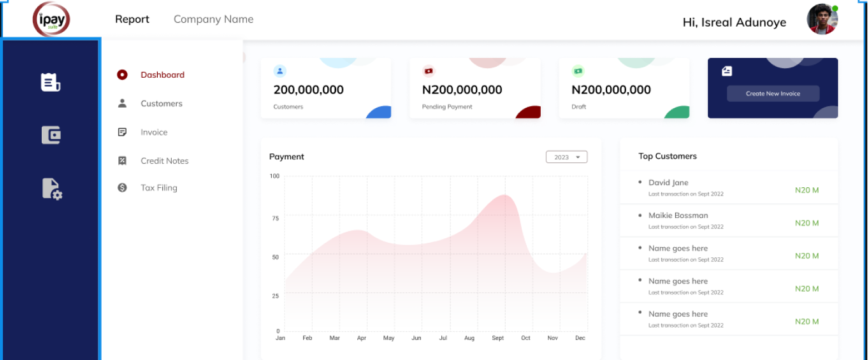Click the invoice clipboard icon in dark sidebar
The width and height of the screenshot is (868, 360).
click(51, 82)
